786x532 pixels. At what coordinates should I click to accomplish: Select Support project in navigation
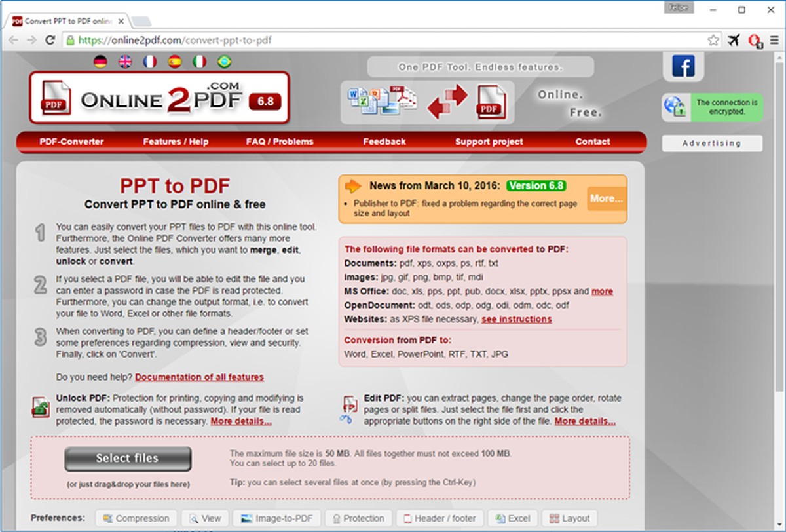tap(489, 142)
